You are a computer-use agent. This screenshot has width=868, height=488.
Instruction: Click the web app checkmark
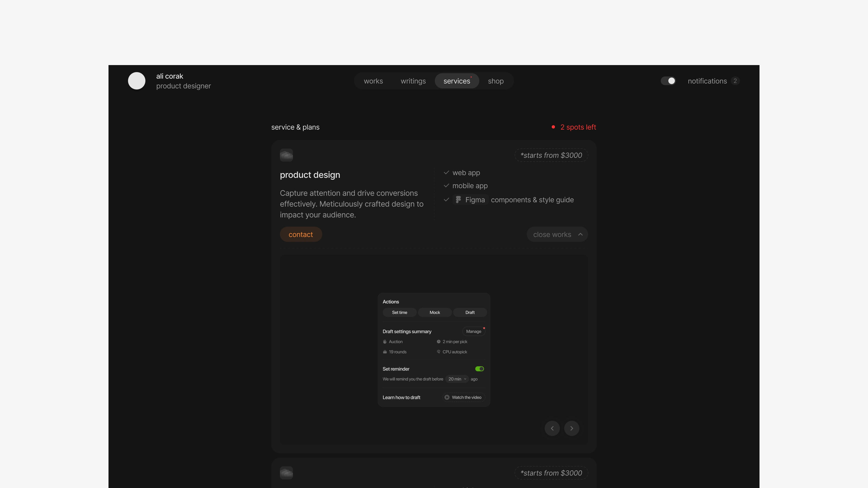(446, 172)
